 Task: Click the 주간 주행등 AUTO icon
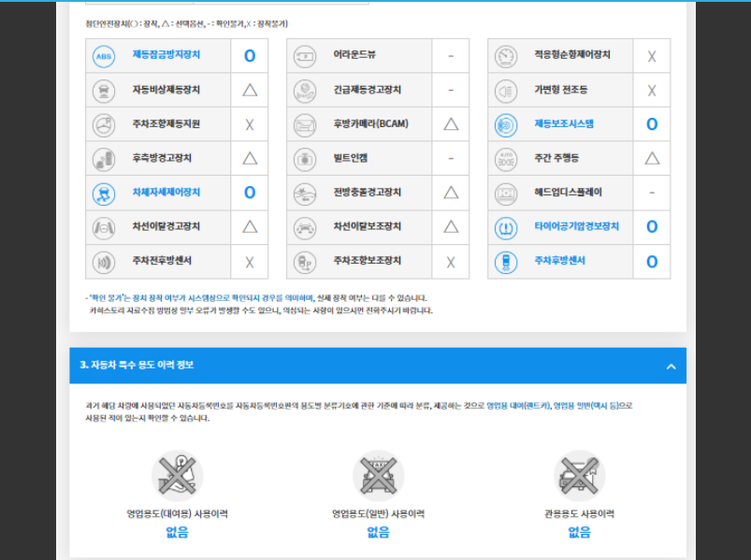click(506, 159)
